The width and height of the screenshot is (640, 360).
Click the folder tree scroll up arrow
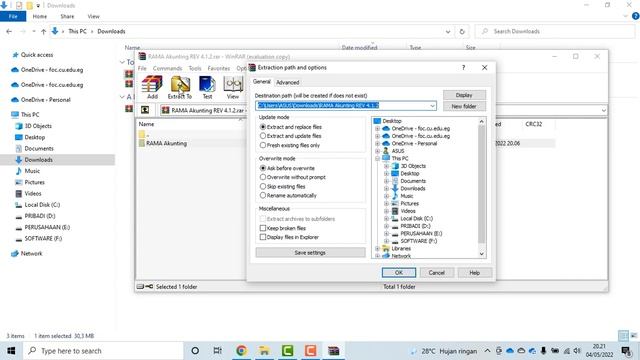482,121
